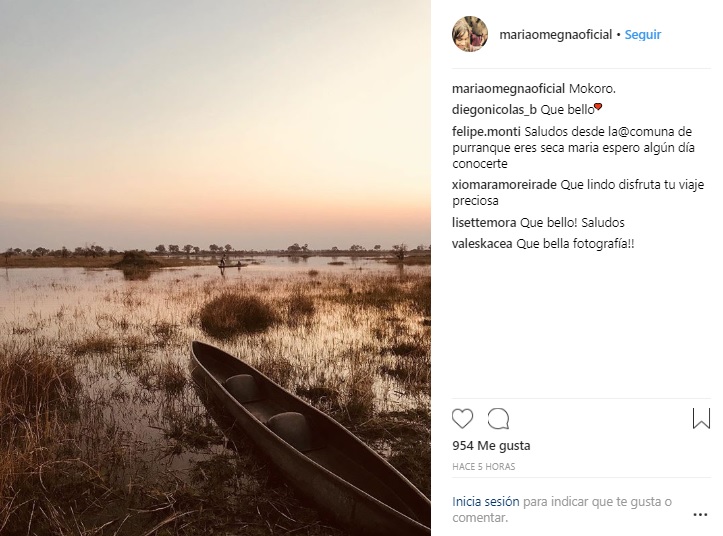
Task: Like the post with the heart icon
Action: coord(463,419)
